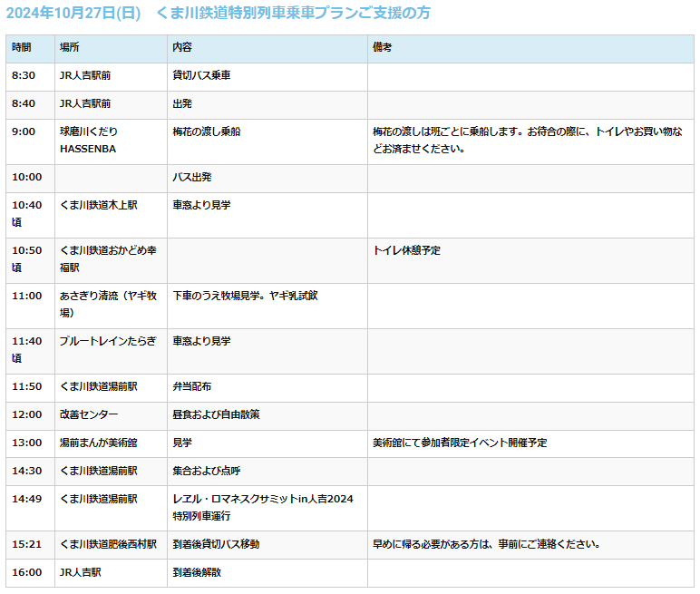Image resolution: width=700 pixels, height=594 pixels.
Task: Click the 2024年10月27日 plan heading
Action: tap(219, 13)
